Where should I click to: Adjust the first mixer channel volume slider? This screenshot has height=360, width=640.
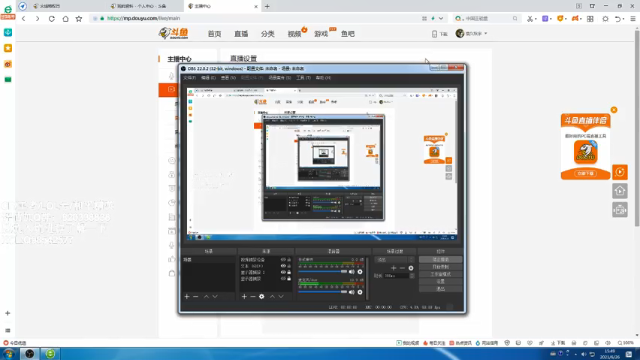click(323, 272)
